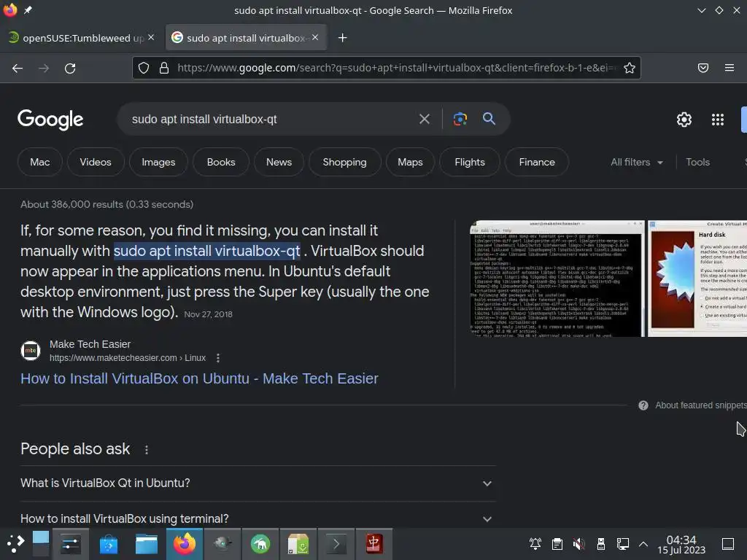Open Google quick settings gear
The width and height of the screenshot is (747, 560).
pyautogui.click(x=684, y=120)
